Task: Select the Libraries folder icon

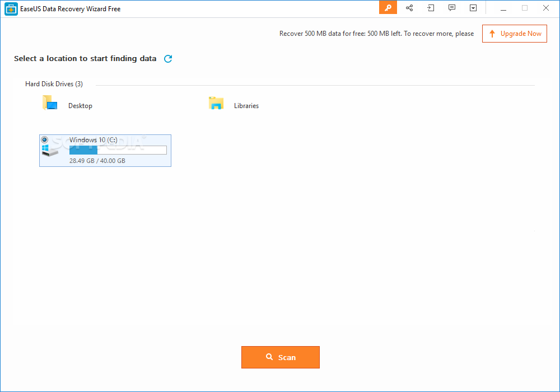Action: [x=216, y=103]
